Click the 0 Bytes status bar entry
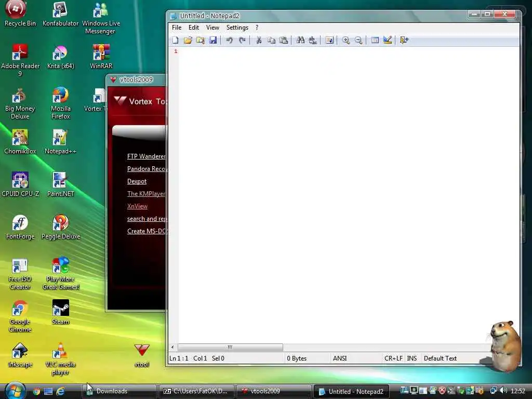Viewport: 532px width, 399px height. coord(297,358)
